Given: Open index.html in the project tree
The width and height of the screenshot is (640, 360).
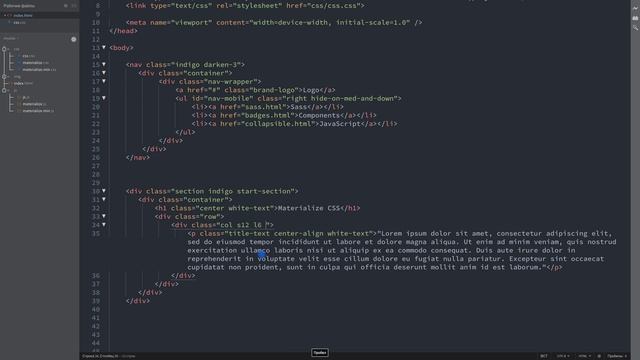Looking at the screenshot, I should coord(23,83).
